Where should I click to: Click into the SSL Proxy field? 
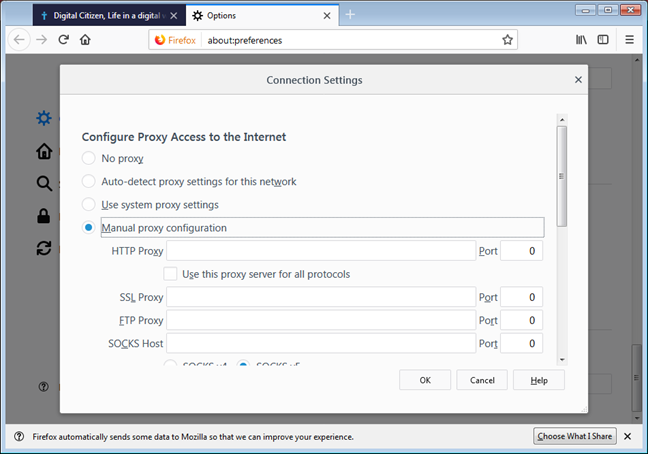[321, 297]
